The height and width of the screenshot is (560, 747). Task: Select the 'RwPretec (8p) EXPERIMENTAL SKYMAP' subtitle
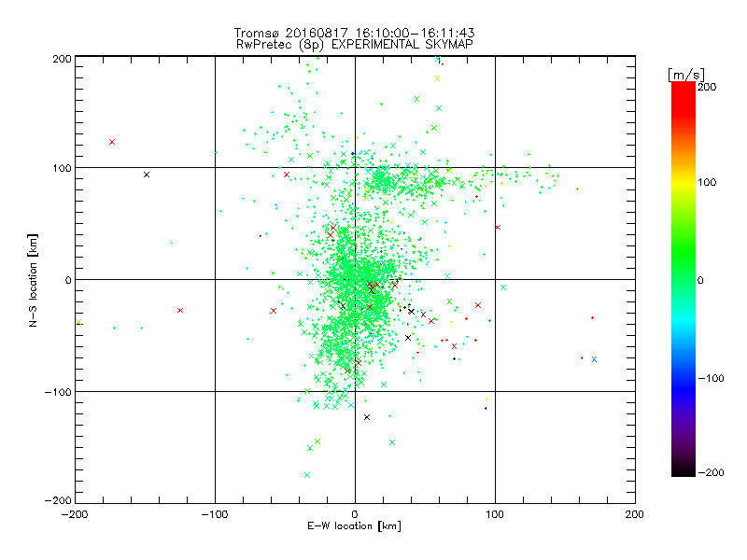[355, 44]
